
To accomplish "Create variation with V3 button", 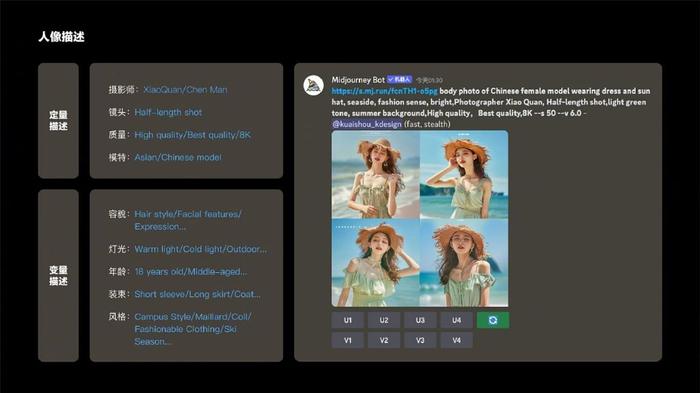I will (420, 340).
